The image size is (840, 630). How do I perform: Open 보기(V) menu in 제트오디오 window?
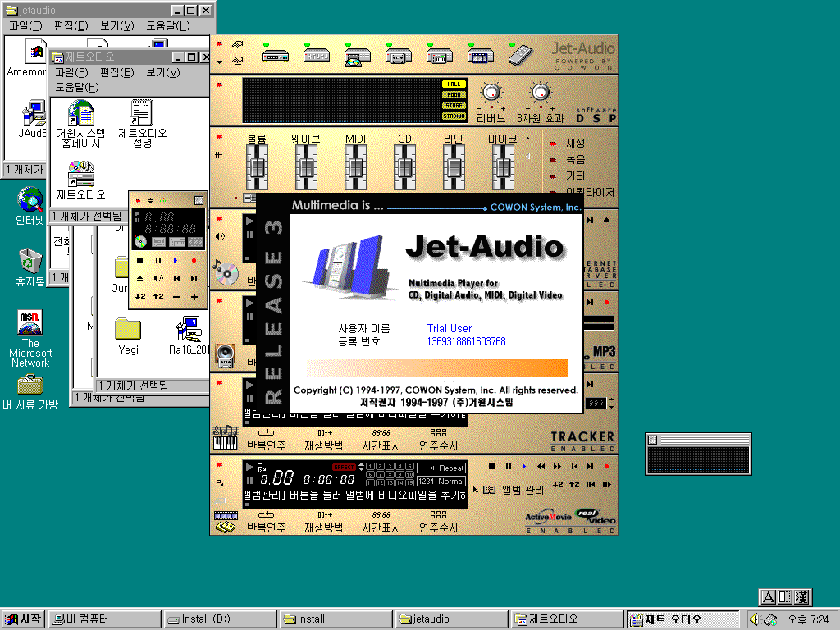coord(162,73)
